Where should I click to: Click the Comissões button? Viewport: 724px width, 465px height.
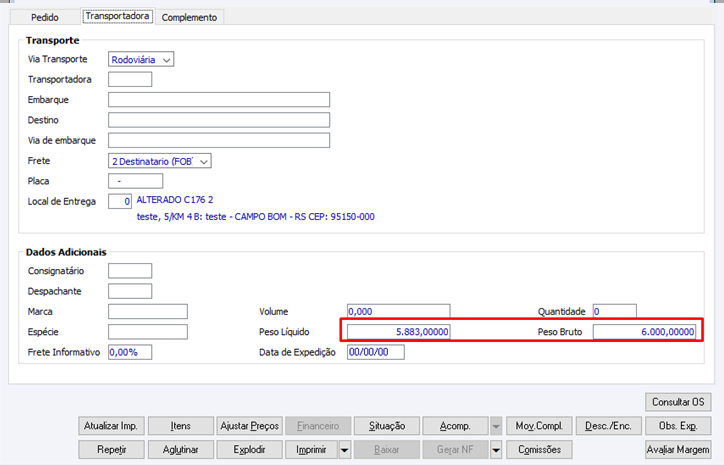point(539,449)
